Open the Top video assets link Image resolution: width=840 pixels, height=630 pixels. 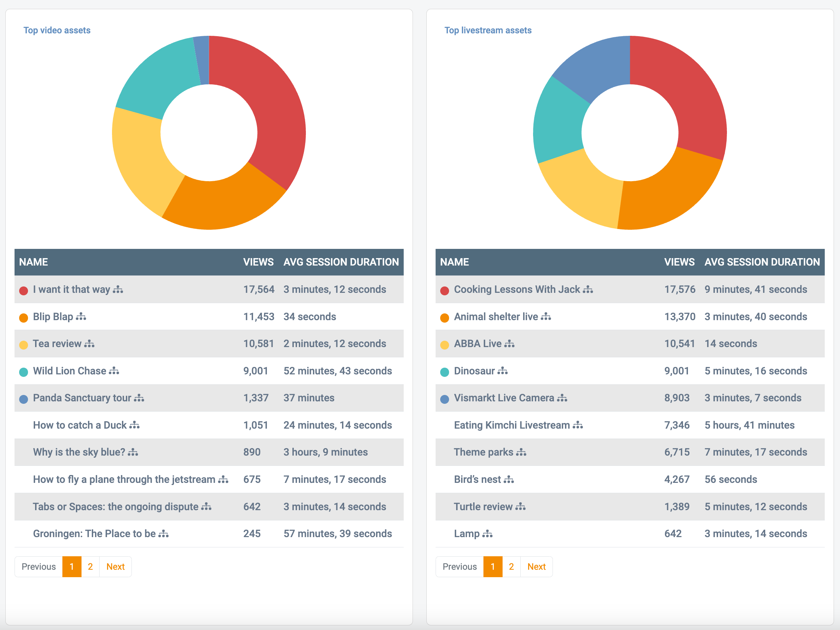pyautogui.click(x=57, y=30)
